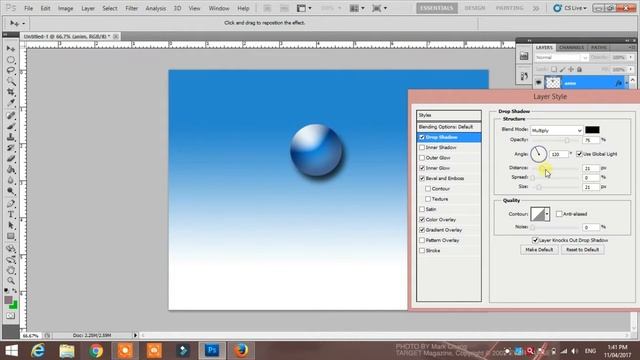Viewport: 640px width, 360px height.
Task: Select the Zoom tool in the toolbox
Action: [11, 281]
